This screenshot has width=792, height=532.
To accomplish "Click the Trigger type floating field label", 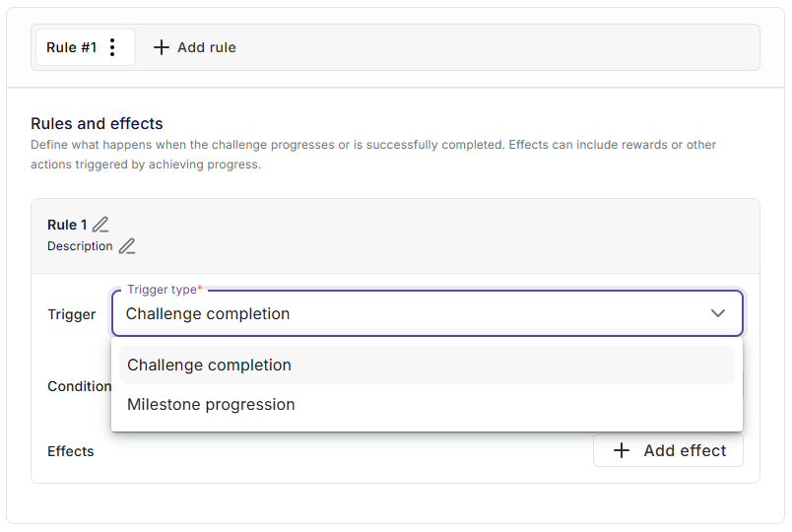I will coord(163,290).
